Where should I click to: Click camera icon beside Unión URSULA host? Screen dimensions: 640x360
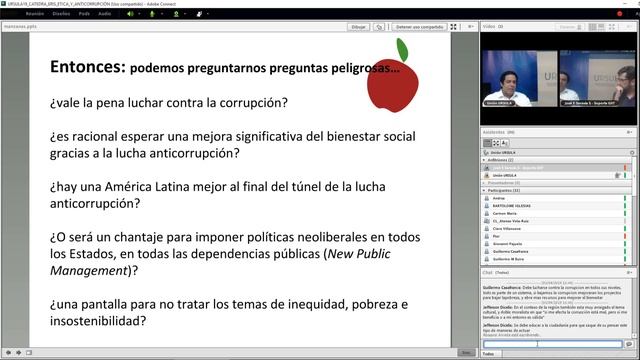(x=618, y=176)
